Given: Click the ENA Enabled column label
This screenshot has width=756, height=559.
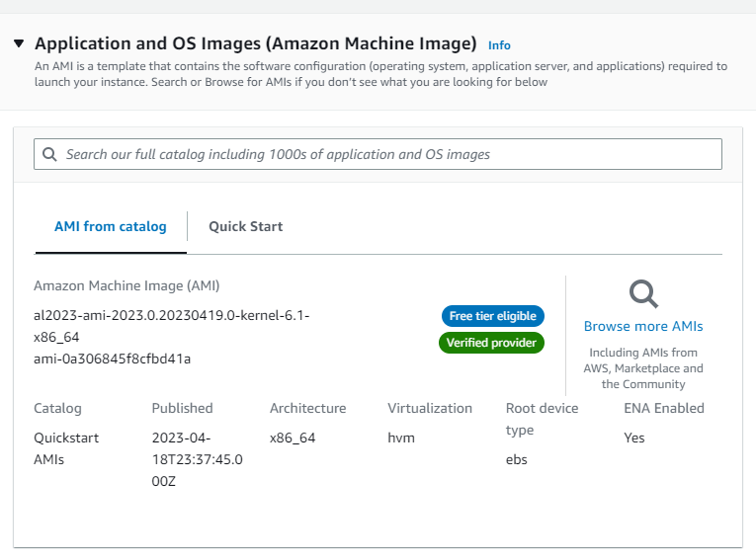Looking at the screenshot, I should [664, 408].
